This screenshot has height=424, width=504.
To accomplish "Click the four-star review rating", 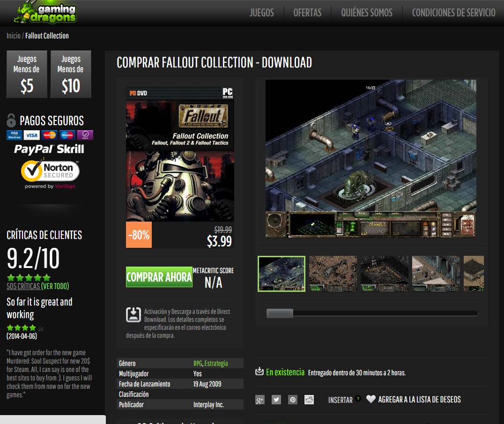I will [25, 328].
